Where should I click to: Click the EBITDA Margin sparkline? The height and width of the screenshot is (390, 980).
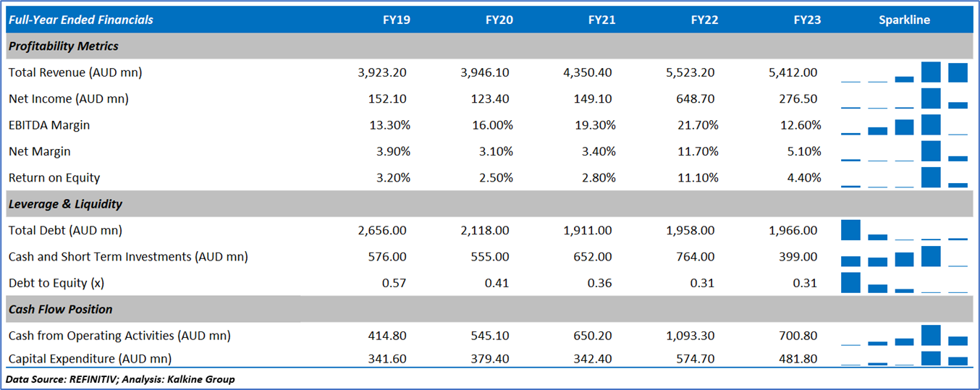point(904,125)
